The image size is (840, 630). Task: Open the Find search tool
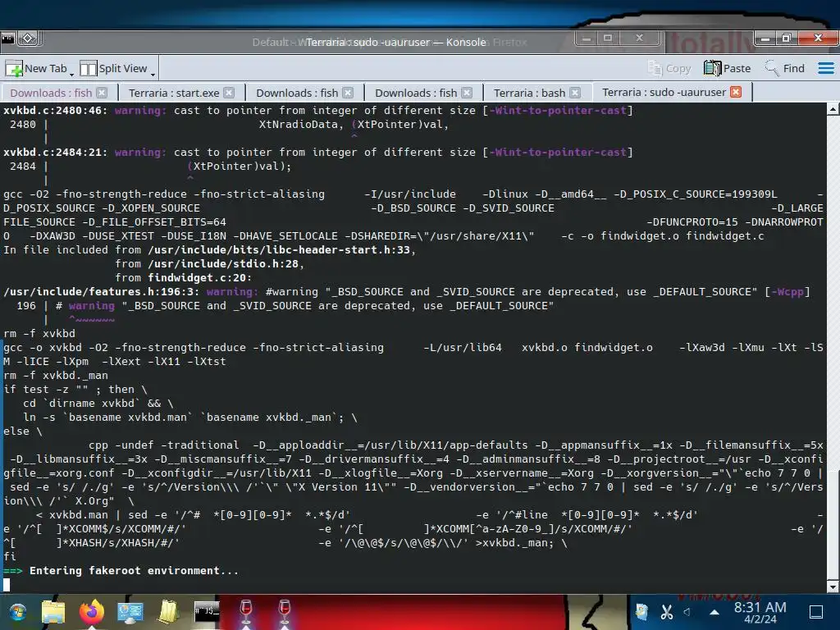785,69
